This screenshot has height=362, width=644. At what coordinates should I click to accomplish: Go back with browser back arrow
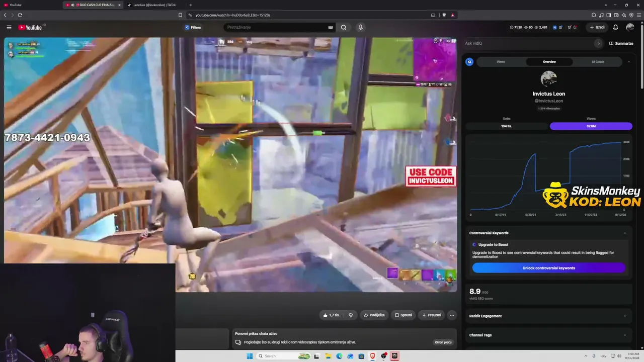[x=6, y=15]
